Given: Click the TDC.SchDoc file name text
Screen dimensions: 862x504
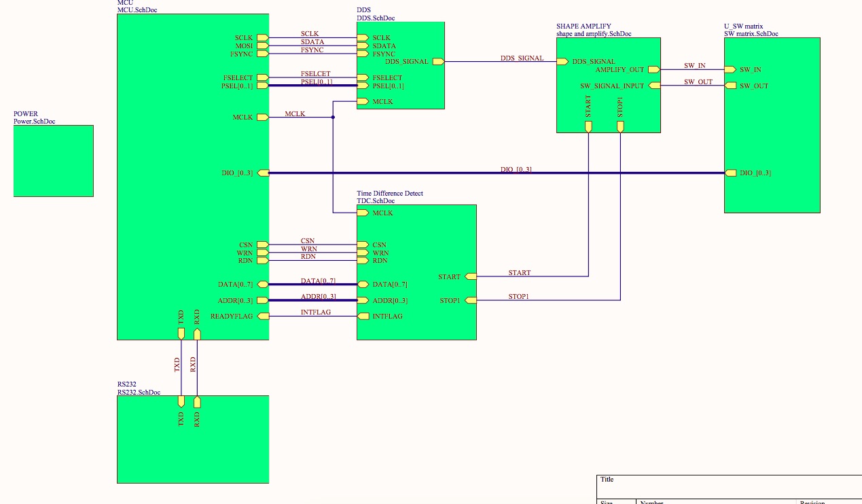Looking at the screenshot, I should (x=376, y=201).
